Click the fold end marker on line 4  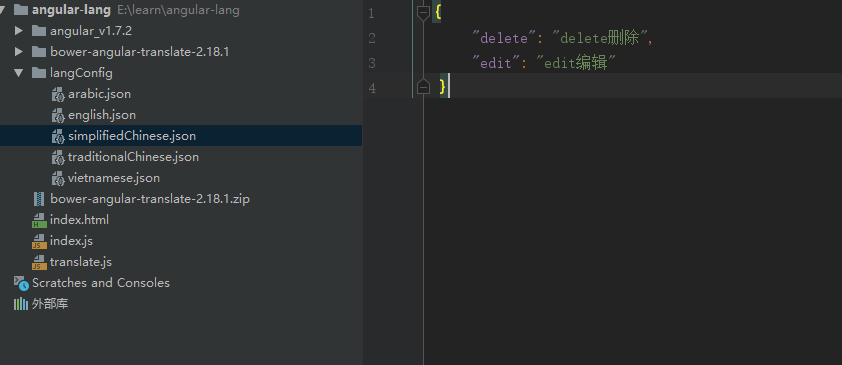pyautogui.click(x=424, y=86)
